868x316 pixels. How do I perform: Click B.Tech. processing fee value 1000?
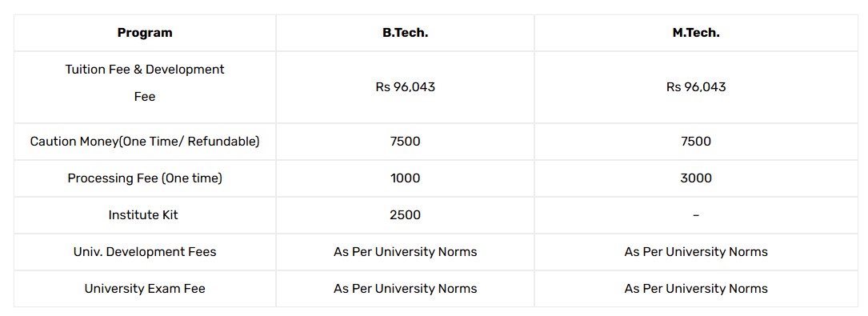[x=406, y=178]
